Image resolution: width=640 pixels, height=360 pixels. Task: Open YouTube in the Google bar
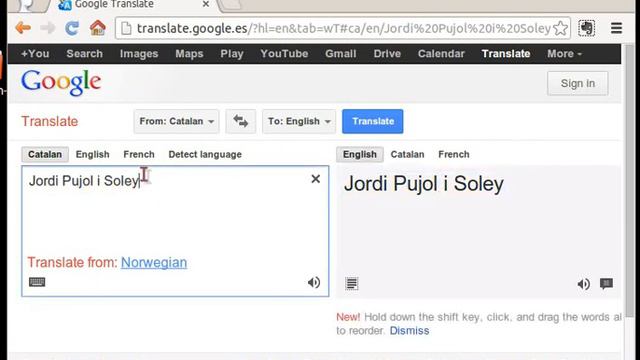coord(284,53)
